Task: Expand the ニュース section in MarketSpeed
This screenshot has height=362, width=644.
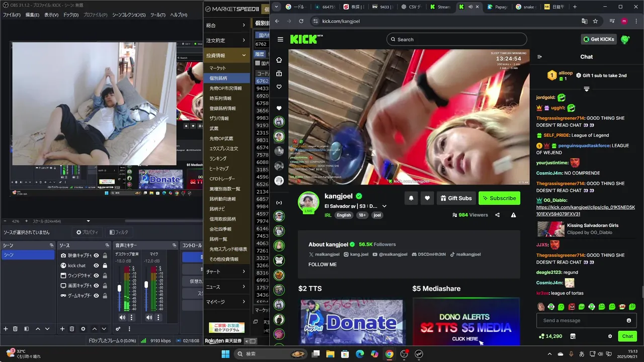Action: (x=226, y=287)
